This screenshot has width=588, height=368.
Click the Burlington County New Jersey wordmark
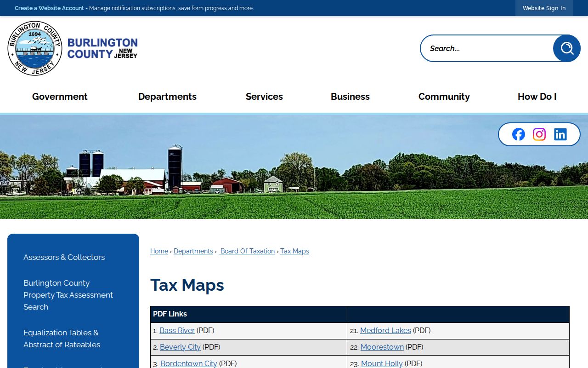102,48
